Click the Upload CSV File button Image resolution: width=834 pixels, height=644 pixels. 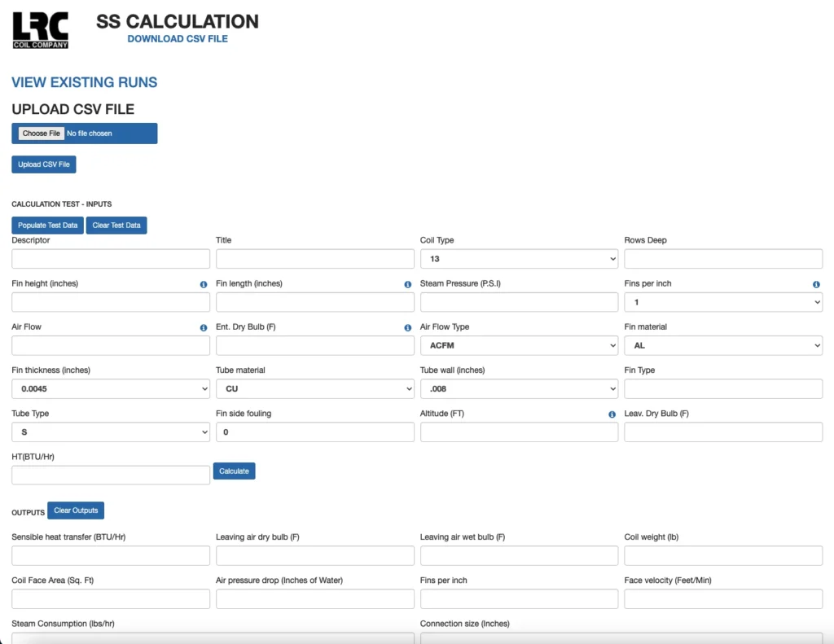pos(44,164)
